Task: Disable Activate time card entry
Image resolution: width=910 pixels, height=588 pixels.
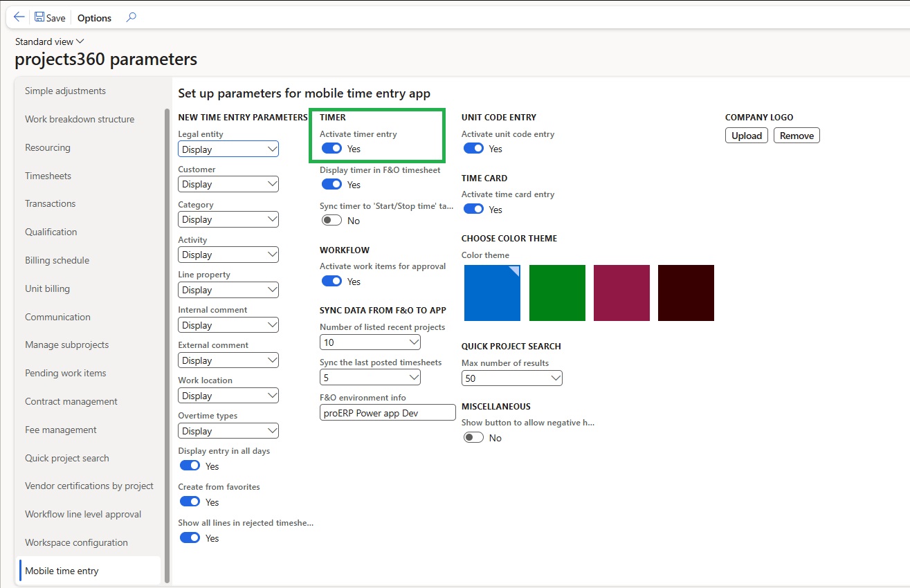Action: [x=473, y=210]
